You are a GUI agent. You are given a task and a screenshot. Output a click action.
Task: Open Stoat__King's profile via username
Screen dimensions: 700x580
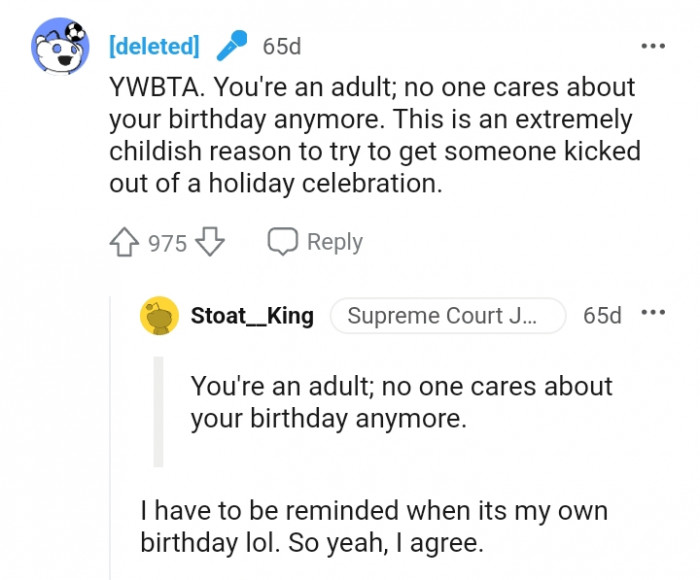(252, 316)
